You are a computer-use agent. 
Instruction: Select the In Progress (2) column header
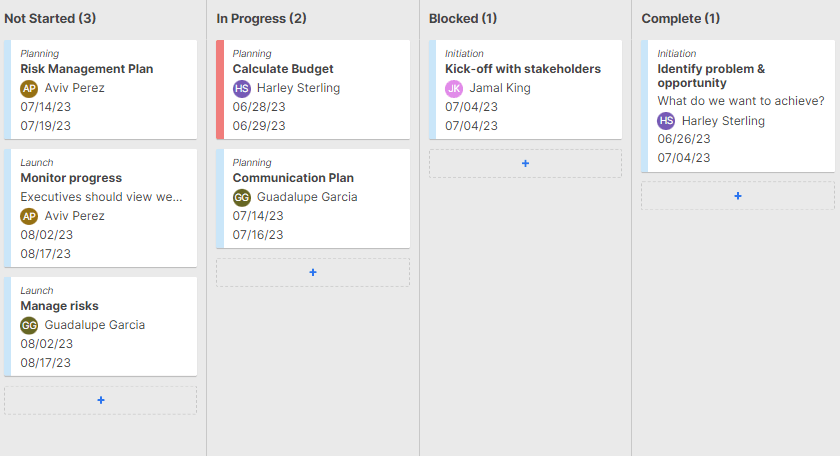tap(262, 18)
